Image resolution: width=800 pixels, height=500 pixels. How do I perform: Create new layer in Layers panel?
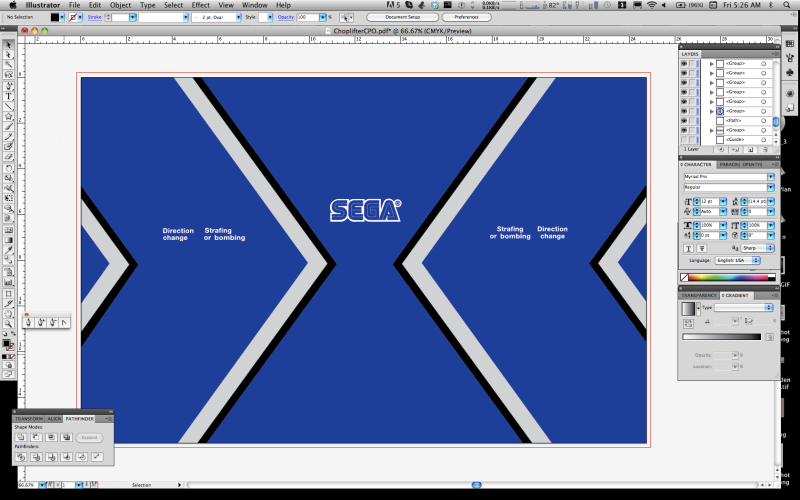[x=750, y=149]
